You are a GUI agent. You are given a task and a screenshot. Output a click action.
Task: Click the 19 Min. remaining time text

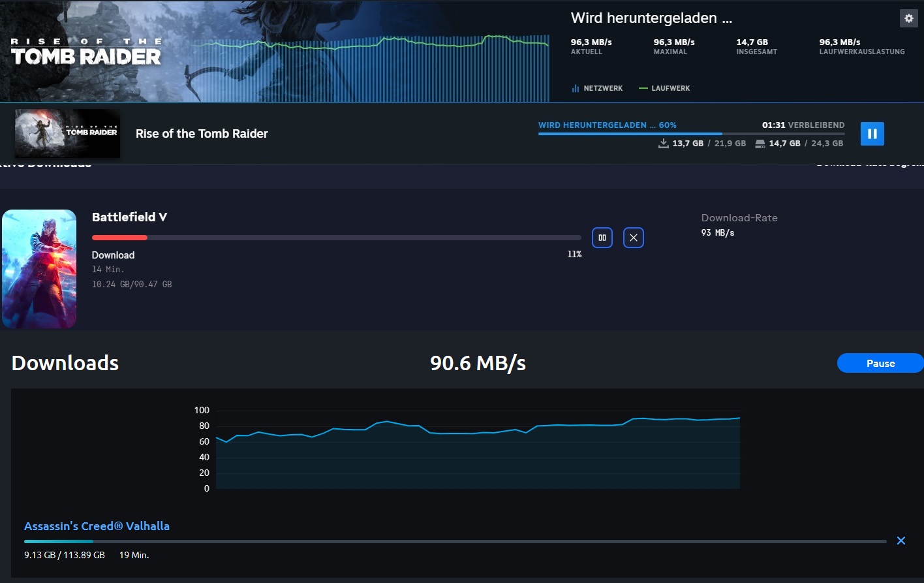coord(134,555)
